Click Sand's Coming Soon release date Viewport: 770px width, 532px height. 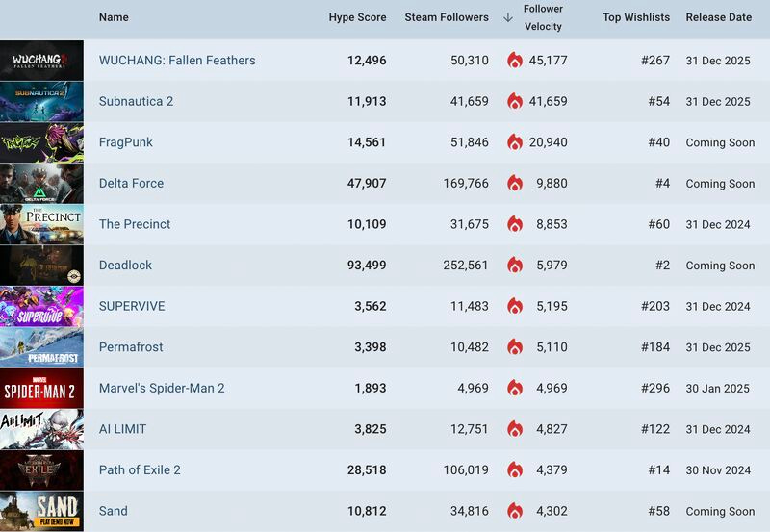720,511
